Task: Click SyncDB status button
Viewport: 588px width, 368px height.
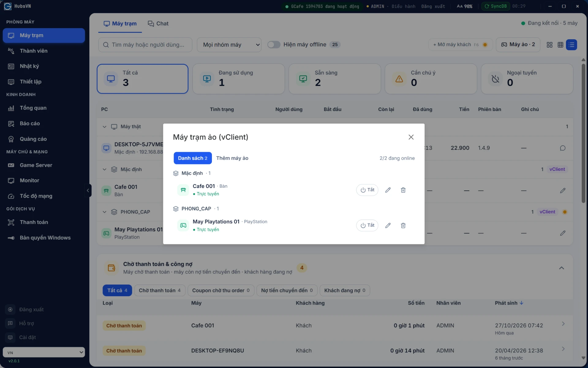Action: coord(496,6)
